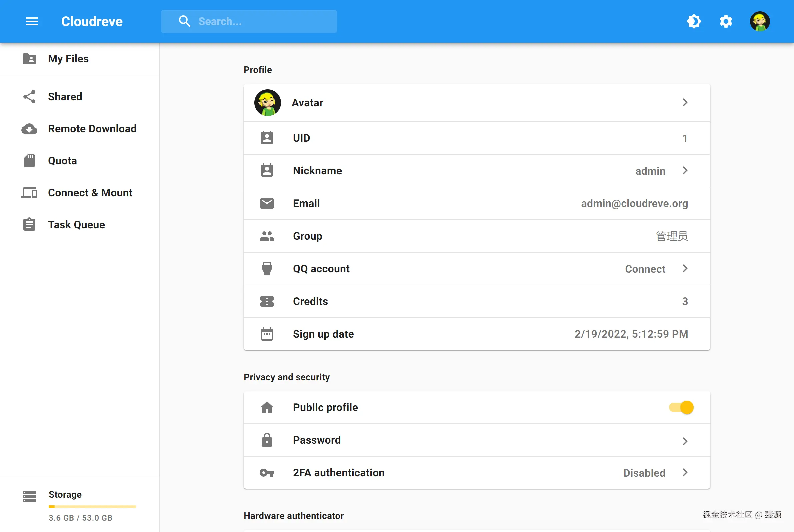Click the Remote Download cloud icon

29,129
